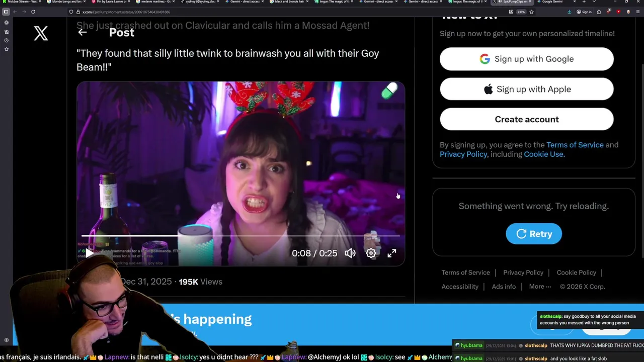Switch to the NickLee Stream tab
644x362 pixels.
[x=22, y=2]
